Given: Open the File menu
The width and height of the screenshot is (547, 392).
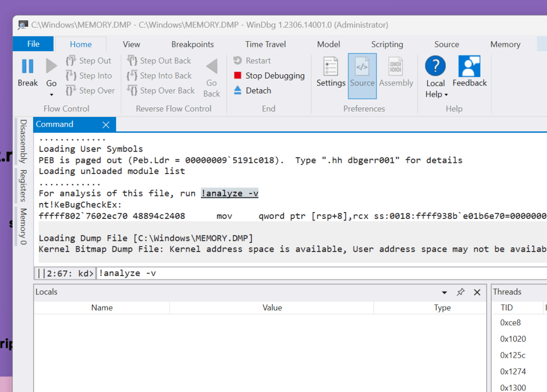Looking at the screenshot, I should 33,44.
